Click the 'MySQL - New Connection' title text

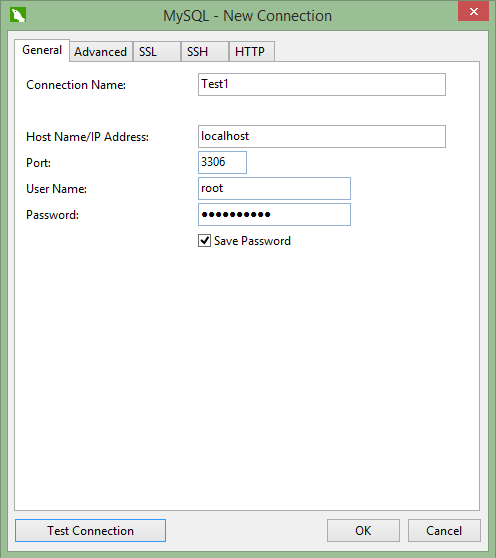pyautogui.click(x=247, y=16)
